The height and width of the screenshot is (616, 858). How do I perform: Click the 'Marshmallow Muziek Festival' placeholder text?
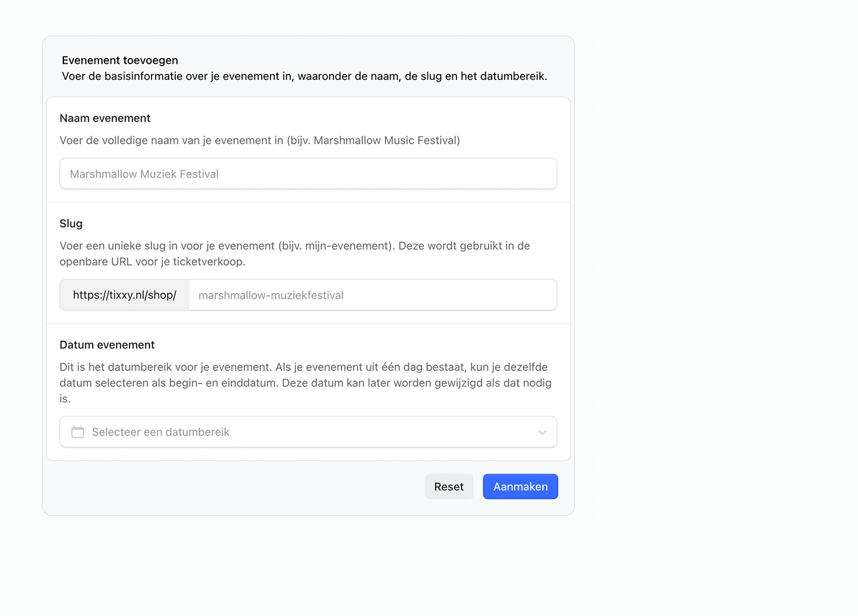tap(144, 174)
